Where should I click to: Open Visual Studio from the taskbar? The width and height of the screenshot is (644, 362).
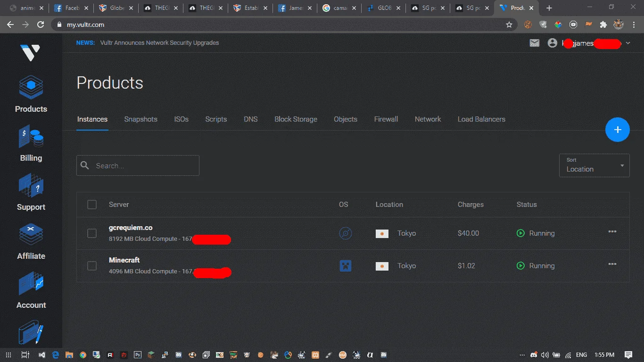click(41, 355)
